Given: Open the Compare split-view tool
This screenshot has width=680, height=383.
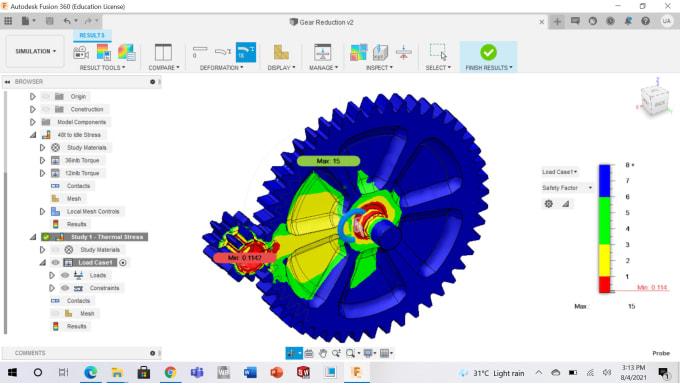Looking at the screenshot, I should pos(163,52).
